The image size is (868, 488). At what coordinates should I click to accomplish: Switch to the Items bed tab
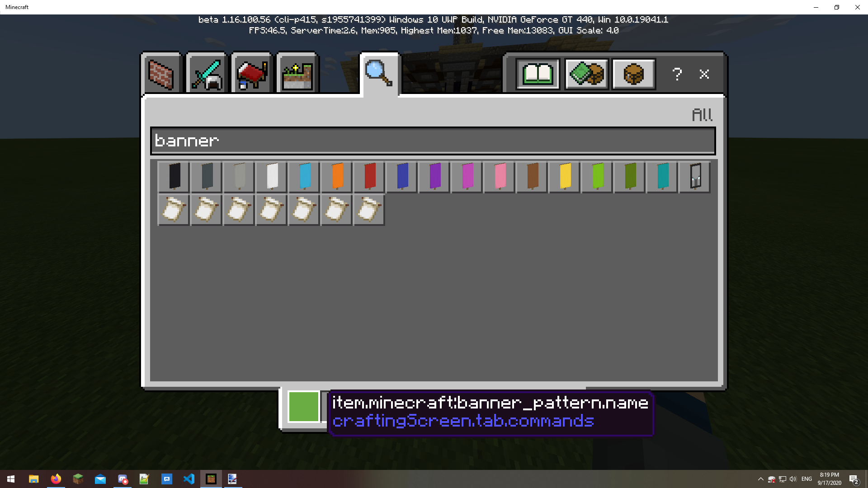pos(252,75)
